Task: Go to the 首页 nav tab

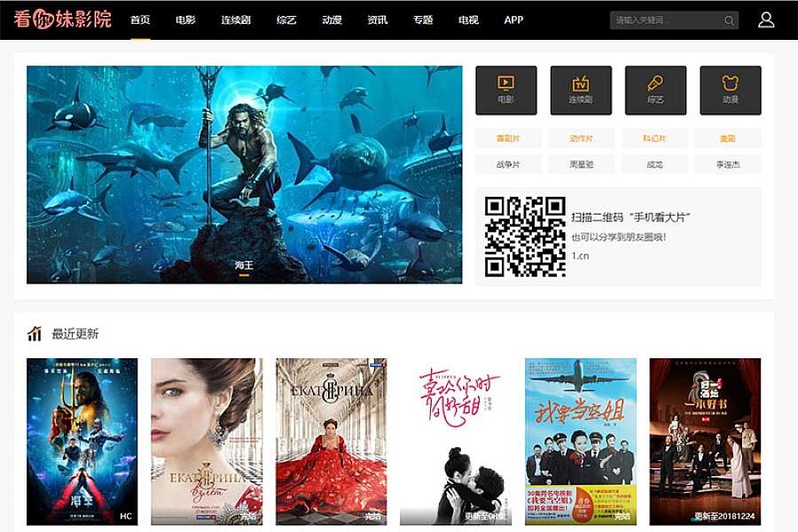Action: pos(140,20)
